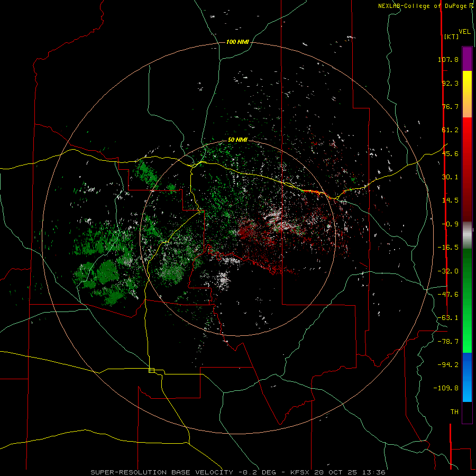This screenshot has width=476, height=476.
Task: Select the 45.6 legend value
Action: (x=450, y=153)
